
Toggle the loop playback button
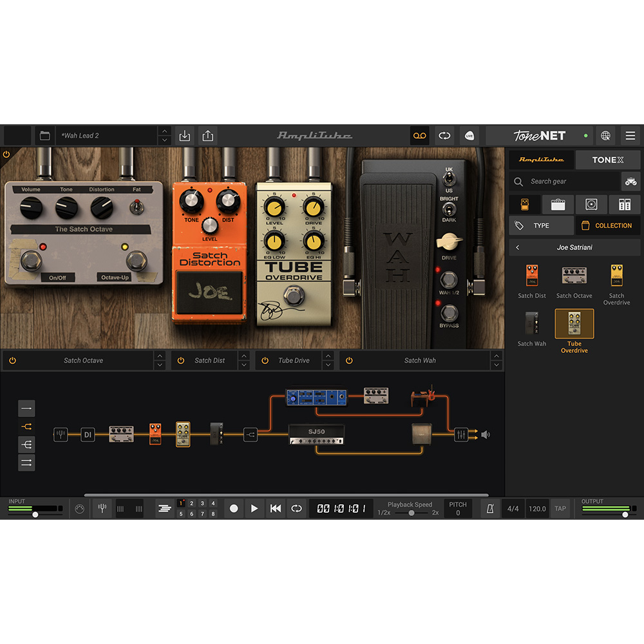pyautogui.click(x=296, y=509)
